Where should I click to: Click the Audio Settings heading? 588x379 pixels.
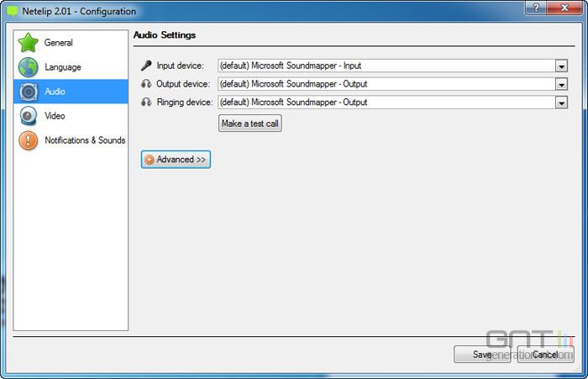[165, 35]
